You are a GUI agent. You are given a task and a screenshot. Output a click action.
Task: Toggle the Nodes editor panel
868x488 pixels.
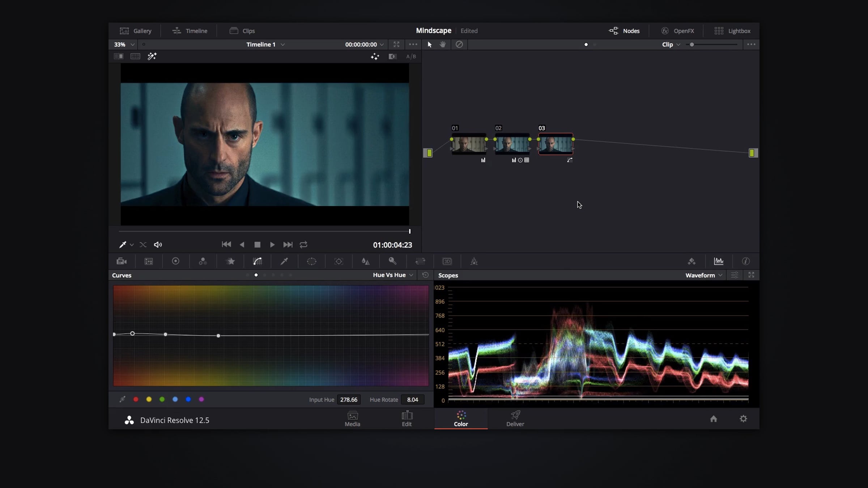click(624, 31)
